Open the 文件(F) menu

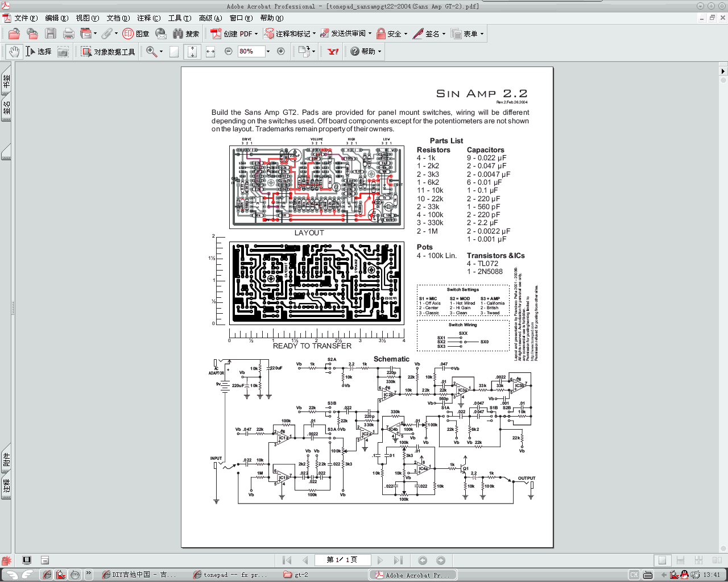click(26, 18)
